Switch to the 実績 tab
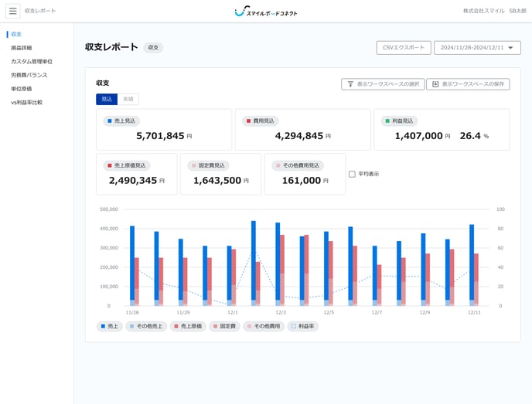This screenshot has height=404, width=532. coord(128,99)
